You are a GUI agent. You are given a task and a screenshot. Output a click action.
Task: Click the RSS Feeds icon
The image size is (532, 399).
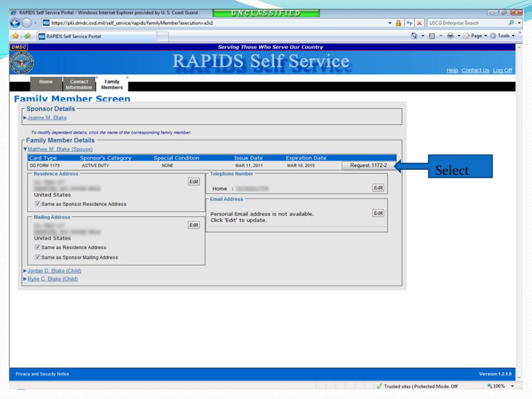[432, 36]
